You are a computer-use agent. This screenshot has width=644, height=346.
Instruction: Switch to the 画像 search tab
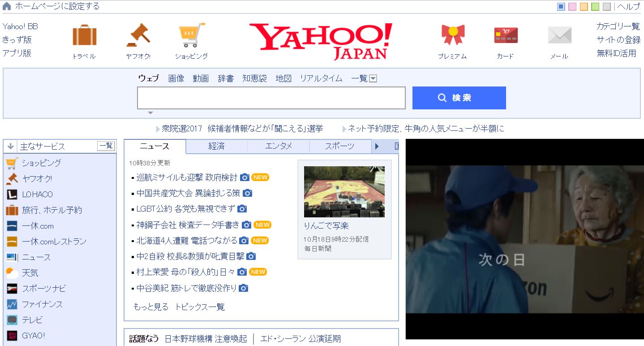point(176,78)
